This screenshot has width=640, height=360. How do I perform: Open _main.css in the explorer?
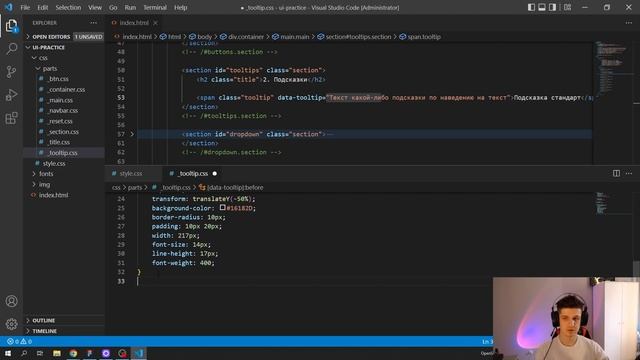60,100
